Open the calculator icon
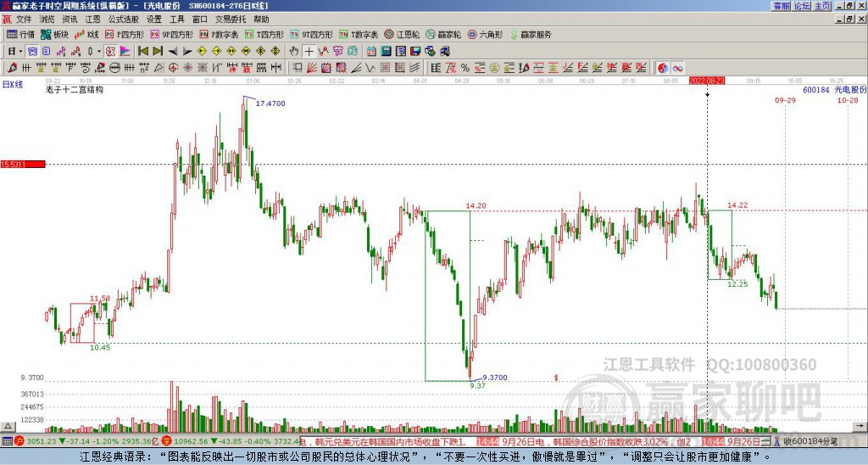Viewport: 868px width, 465px height. (x=386, y=51)
